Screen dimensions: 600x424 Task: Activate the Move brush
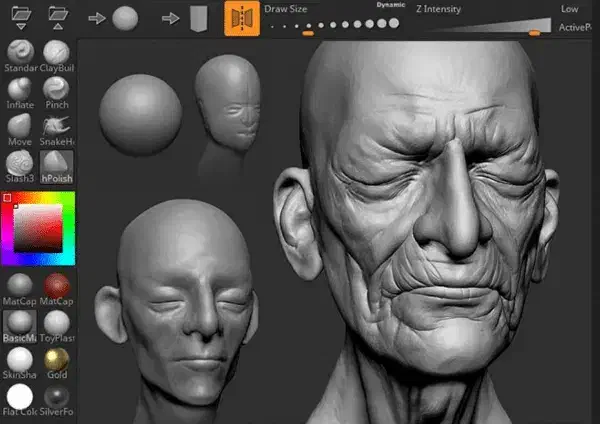[20, 126]
